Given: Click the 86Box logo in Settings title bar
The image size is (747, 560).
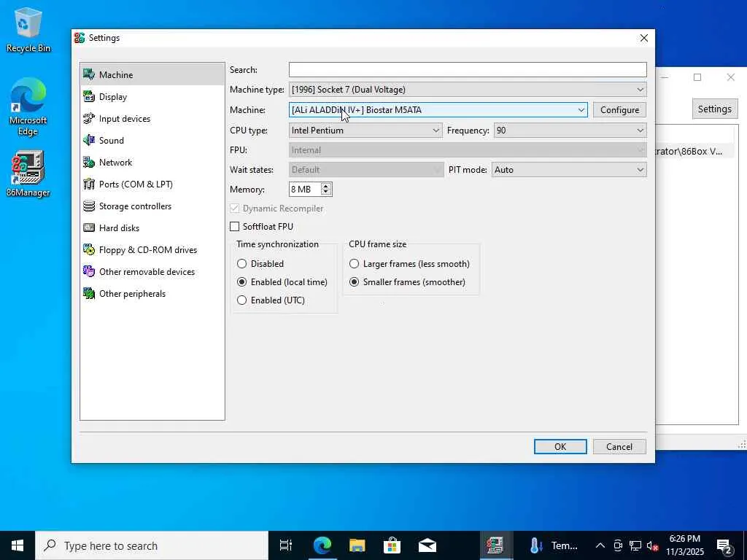Looking at the screenshot, I should pyautogui.click(x=80, y=38).
